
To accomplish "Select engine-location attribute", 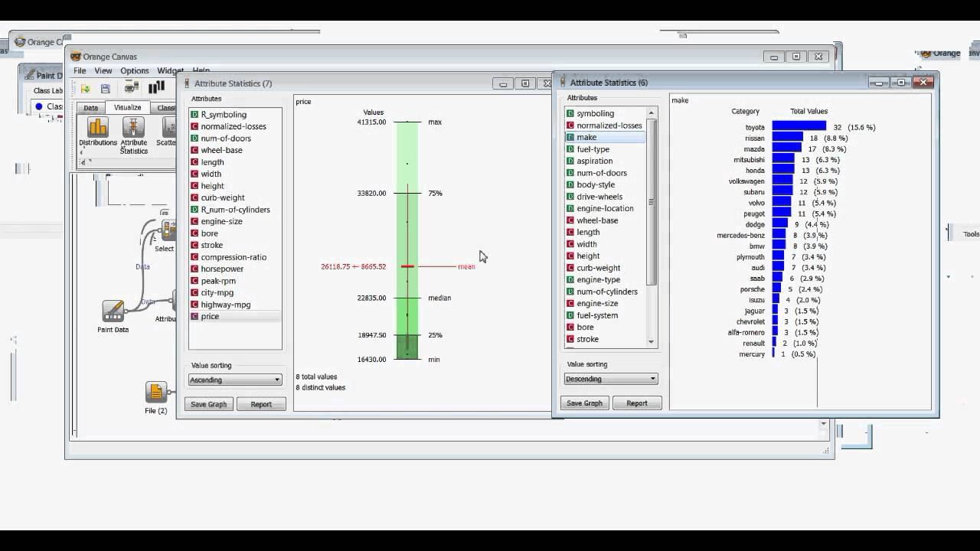I will (605, 208).
